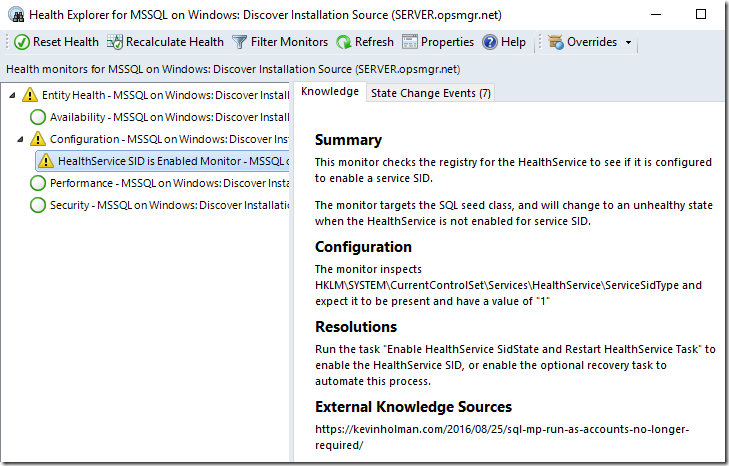Click the Filter Monitors funnel icon
This screenshot has width=729, height=466.
pos(239,42)
